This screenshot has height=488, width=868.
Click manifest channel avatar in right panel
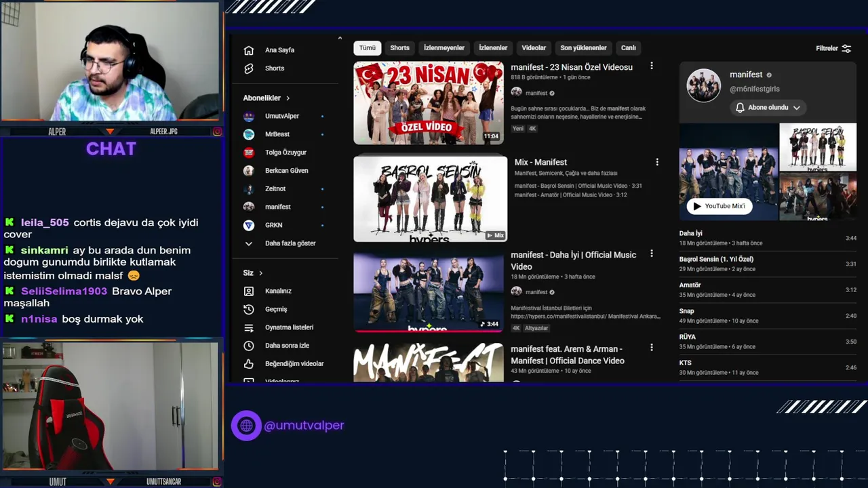703,85
